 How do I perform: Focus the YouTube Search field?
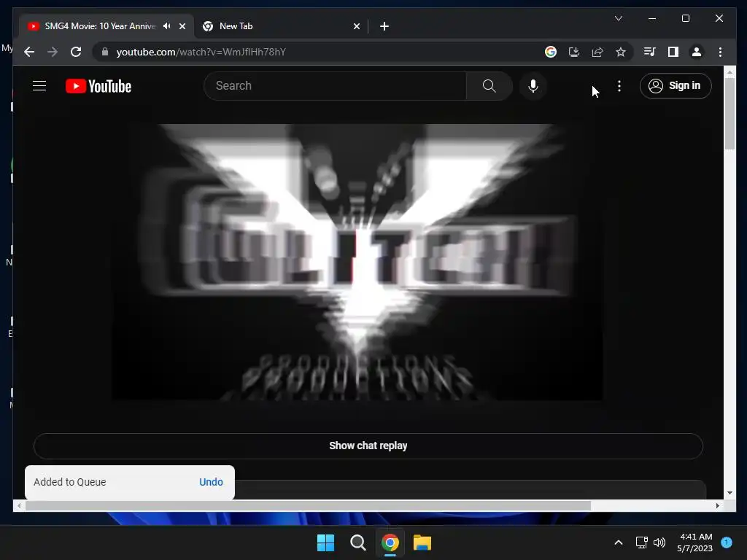point(335,86)
